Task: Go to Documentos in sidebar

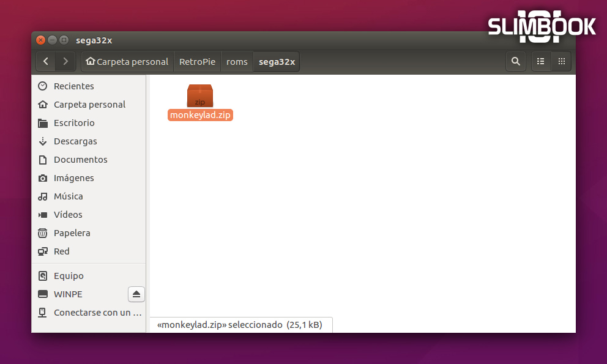Action: 80,160
